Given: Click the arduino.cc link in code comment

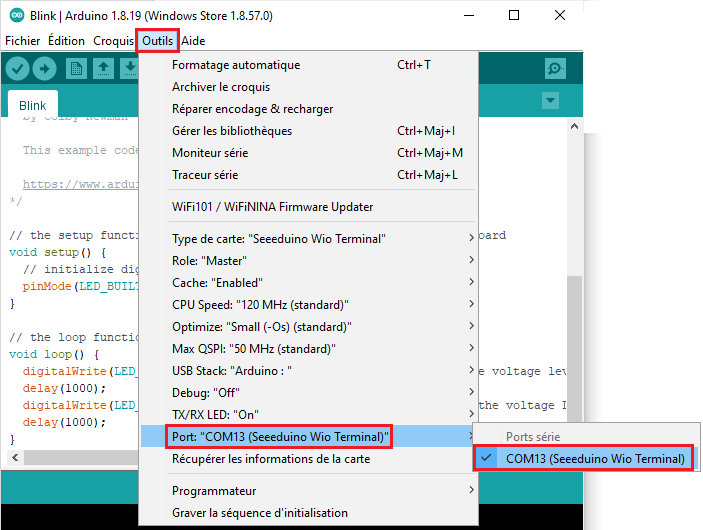Looking at the screenshot, I should pos(81,184).
